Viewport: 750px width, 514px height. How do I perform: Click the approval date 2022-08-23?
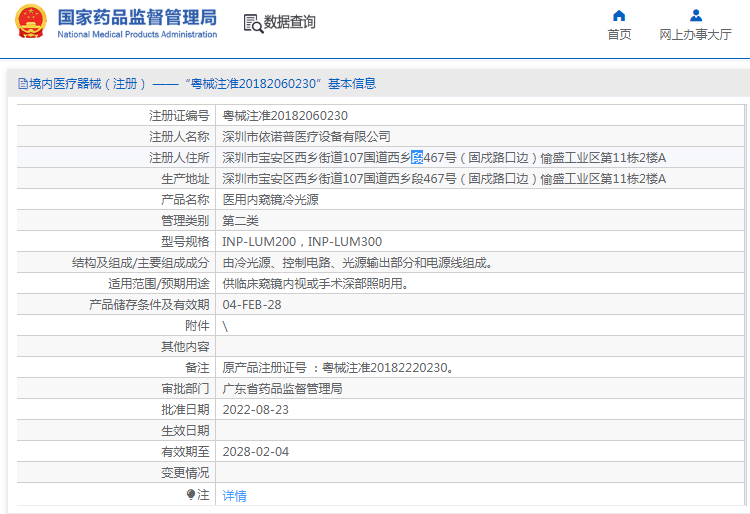coord(255,409)
